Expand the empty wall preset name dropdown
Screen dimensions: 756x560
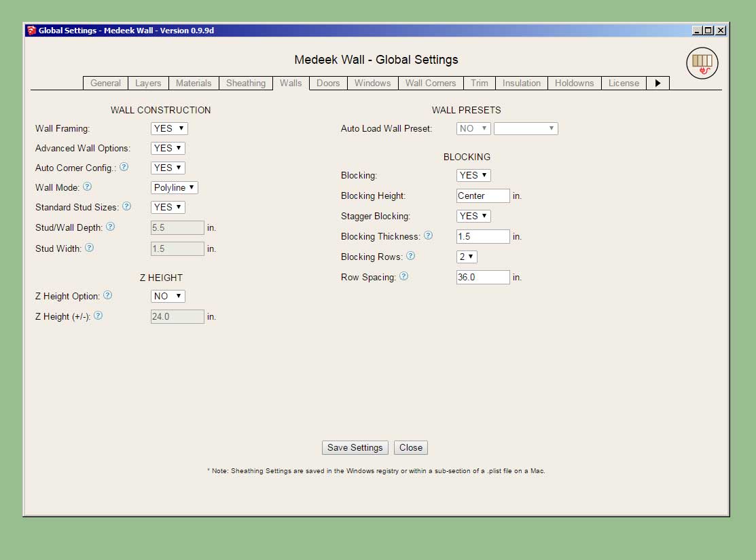(526, 129)
